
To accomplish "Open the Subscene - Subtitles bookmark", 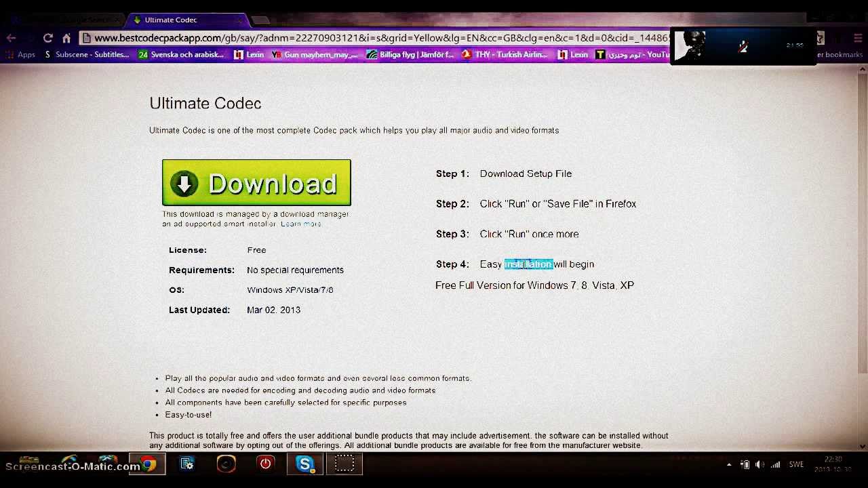I will [x=86, y=55].
